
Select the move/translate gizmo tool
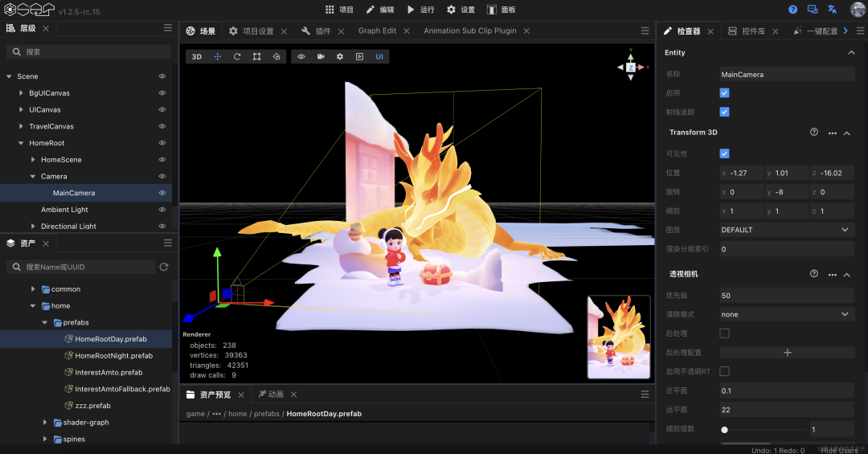pyautogui.click(x=217, y=57)
